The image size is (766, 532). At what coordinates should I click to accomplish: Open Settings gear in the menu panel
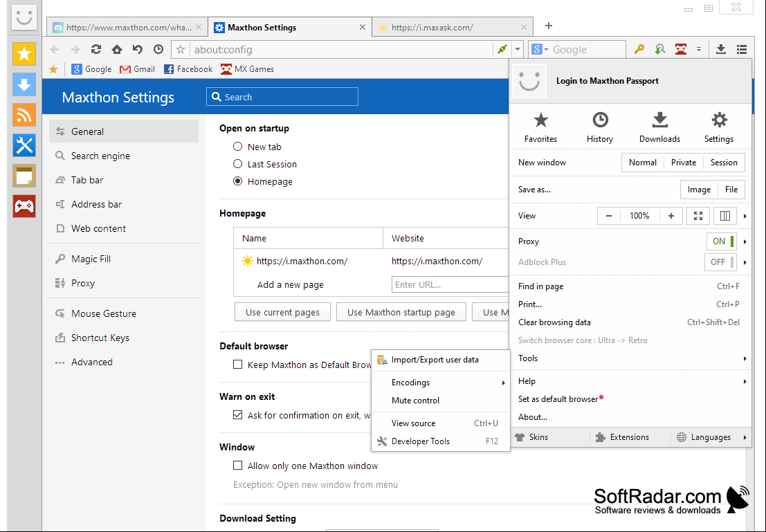[x=719, y=127]
